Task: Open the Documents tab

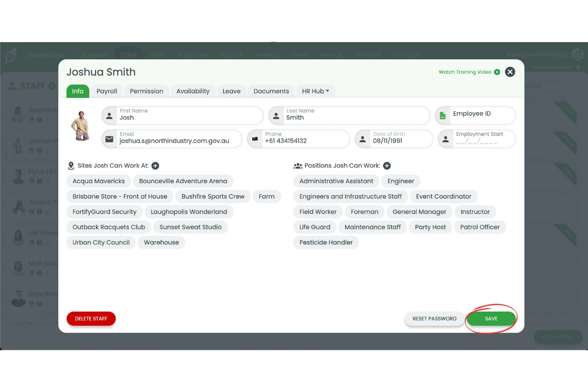Action: point(271,91)
